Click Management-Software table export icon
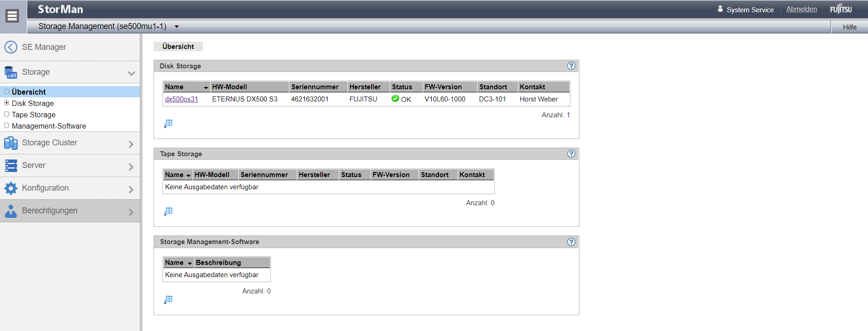Screen dimensions: 868x331 168,300
